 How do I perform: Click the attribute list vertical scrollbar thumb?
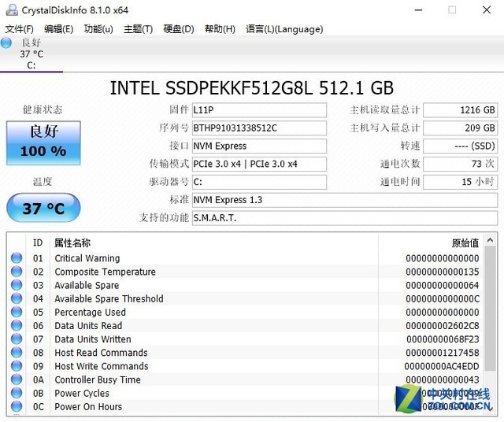[x=490, y=309]
